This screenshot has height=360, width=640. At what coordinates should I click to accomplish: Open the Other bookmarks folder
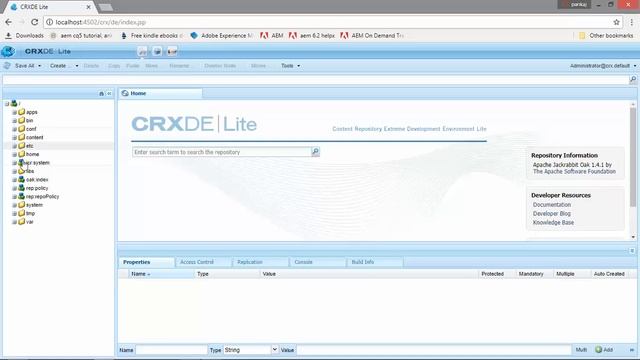(606, 36)
